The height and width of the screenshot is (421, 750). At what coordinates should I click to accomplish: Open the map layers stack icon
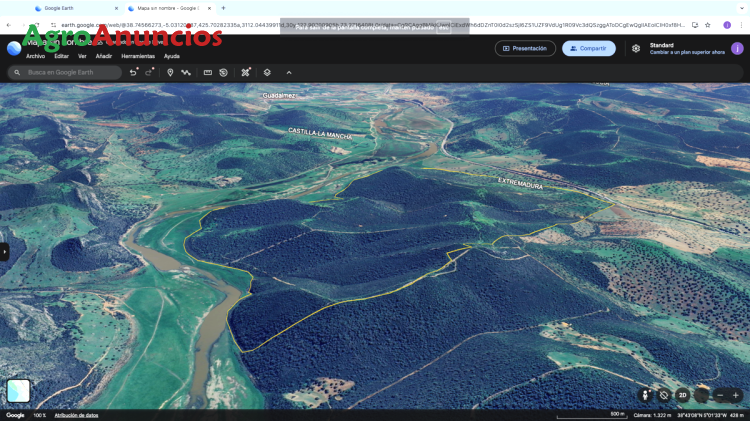267,72
